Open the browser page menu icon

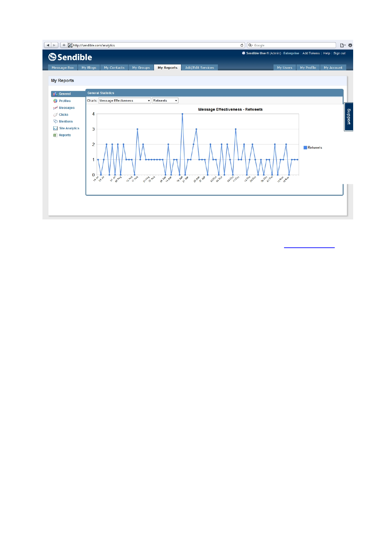point(343,45)
